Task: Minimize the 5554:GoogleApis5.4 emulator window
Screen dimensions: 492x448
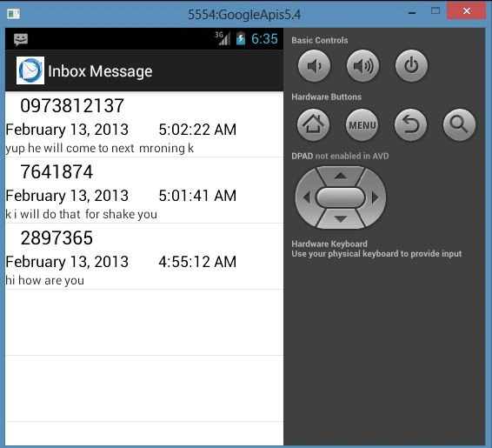Action: tap(412, 13)
